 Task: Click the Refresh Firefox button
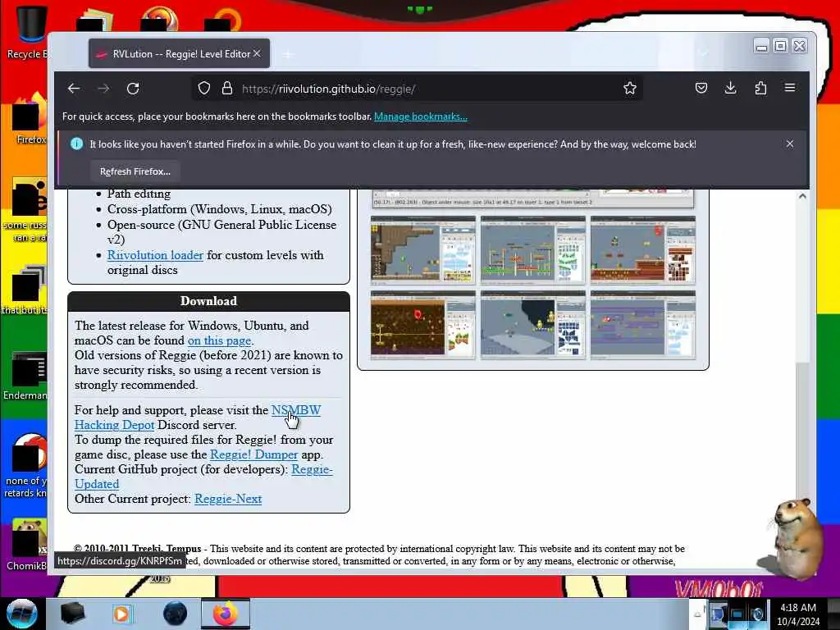tap(135, 171)
